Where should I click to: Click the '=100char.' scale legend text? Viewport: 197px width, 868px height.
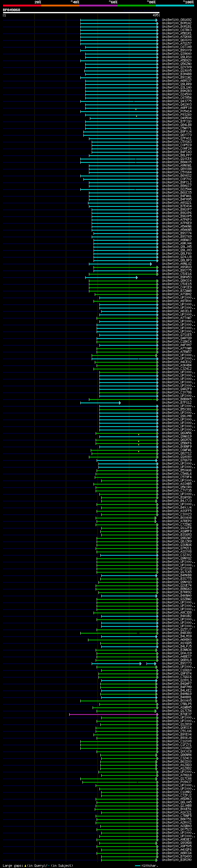150,866
